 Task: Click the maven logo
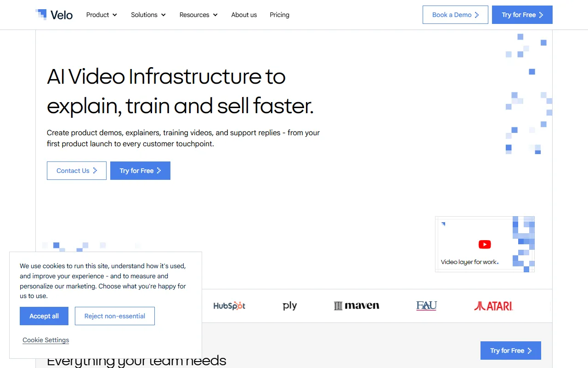click(x=356, y=305)
